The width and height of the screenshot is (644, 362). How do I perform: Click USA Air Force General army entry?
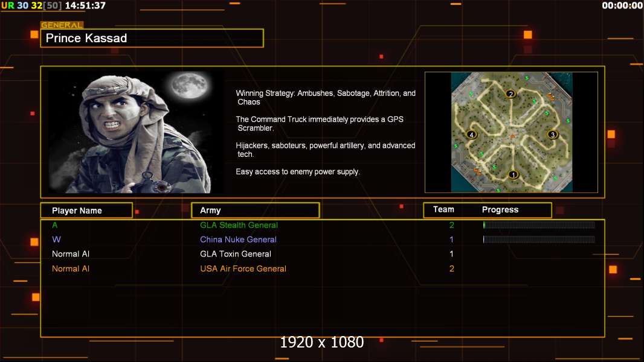(243, 268)
